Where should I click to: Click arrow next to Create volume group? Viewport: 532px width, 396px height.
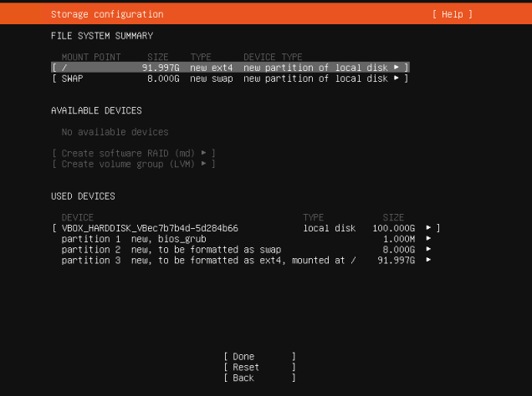(203, 164)
